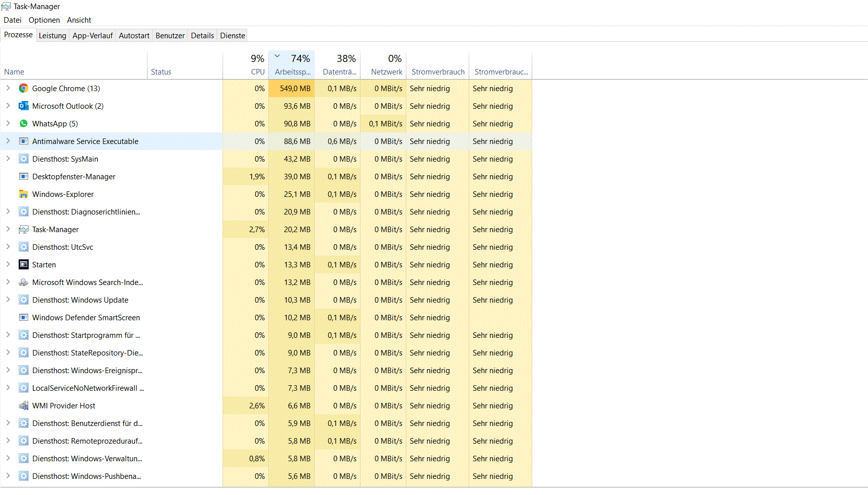Click the Google Chrome process icon
868x495 pixels.
coord(24,89)
